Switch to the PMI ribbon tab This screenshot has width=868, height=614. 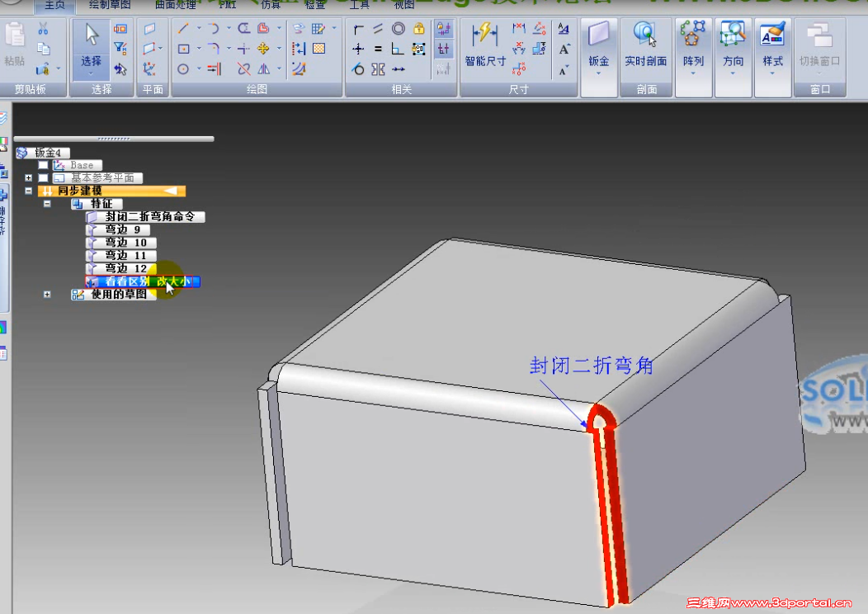click(x=227, y=5)
